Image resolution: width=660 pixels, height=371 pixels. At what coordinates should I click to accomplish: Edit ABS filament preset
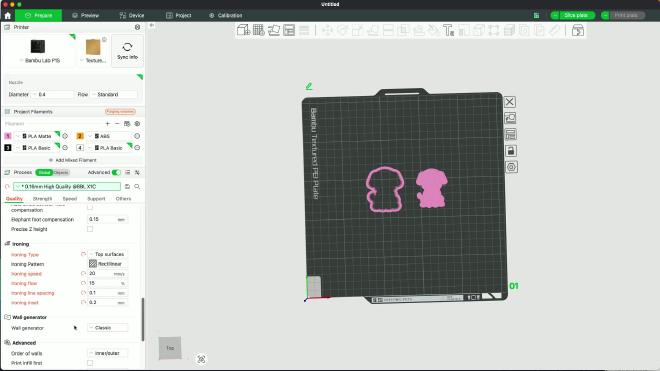(137, 136)
